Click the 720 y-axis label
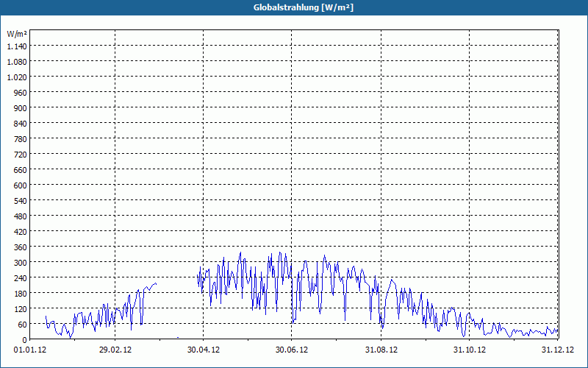 coord(21,155)
